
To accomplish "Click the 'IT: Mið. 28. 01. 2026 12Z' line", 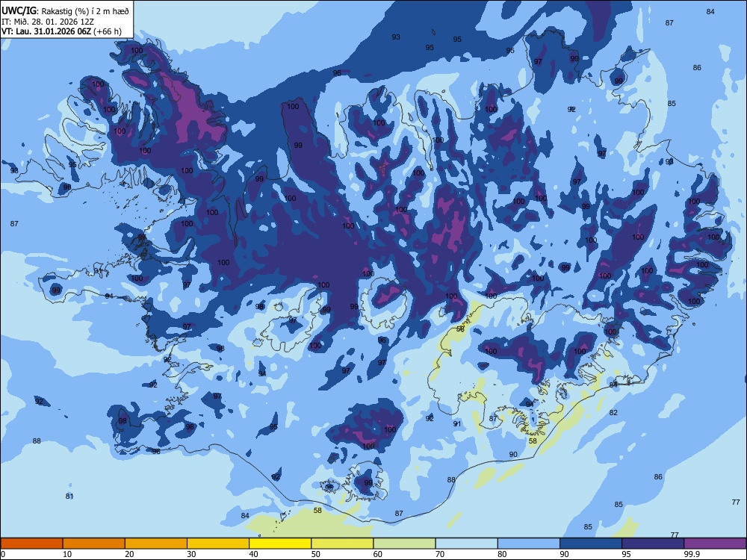I will [x=47, y=22].
